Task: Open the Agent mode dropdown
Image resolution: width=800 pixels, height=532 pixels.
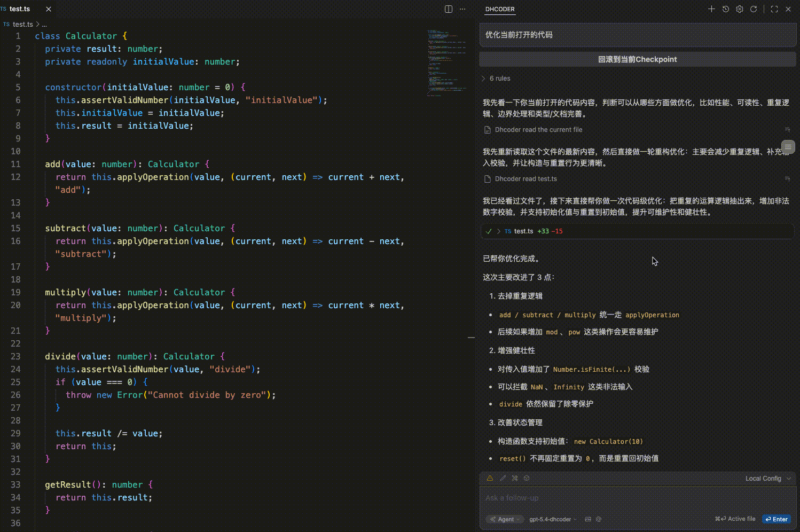Action: coord(505,519)
